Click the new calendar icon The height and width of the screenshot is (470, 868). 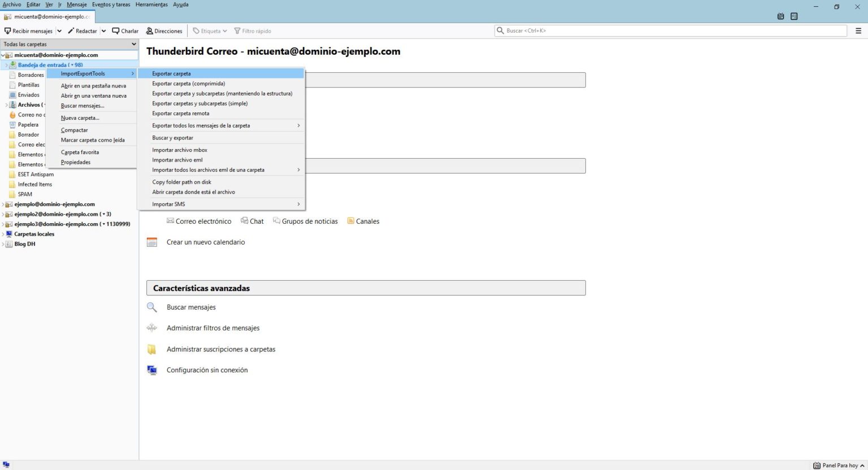[x=151, y=242]
